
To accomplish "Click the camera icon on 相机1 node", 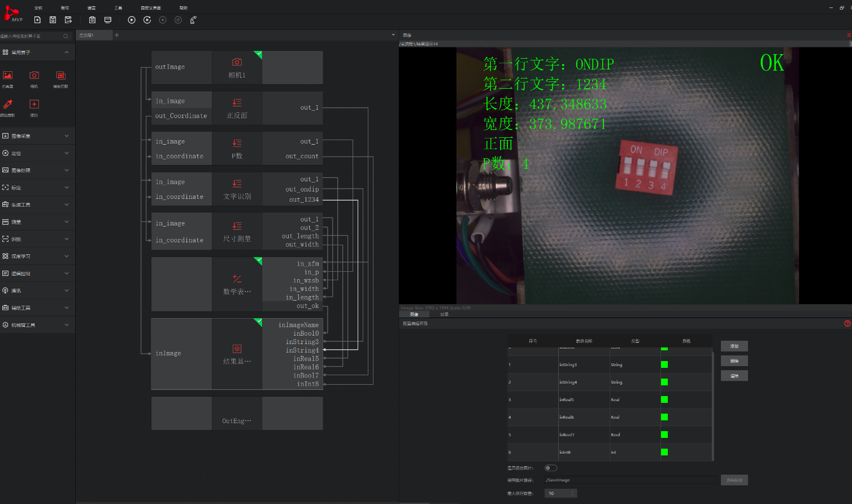I will [237, 62].
